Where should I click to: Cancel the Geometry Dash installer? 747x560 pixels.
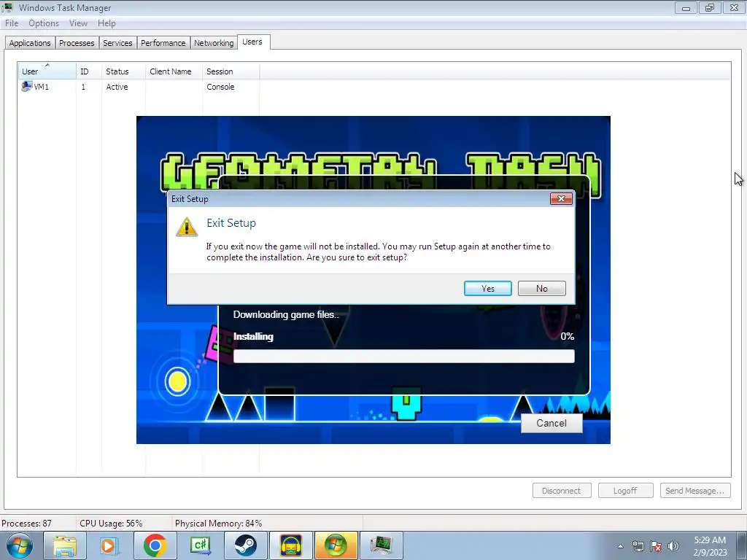[x=551, y=424]
